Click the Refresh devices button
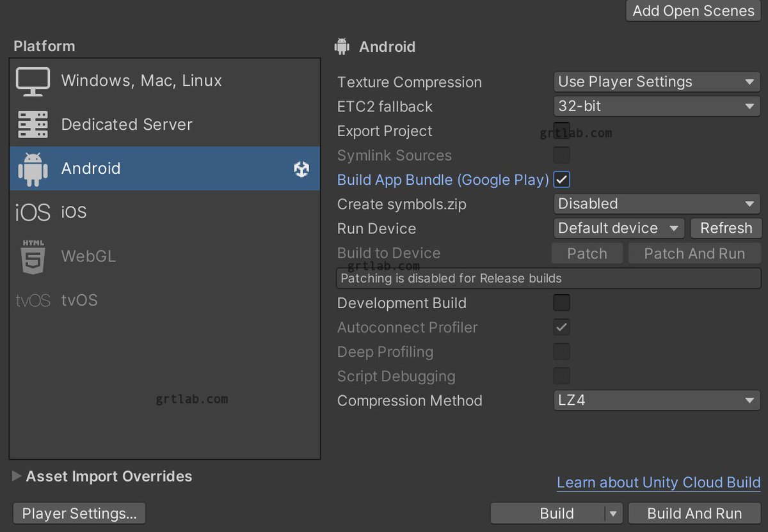 (x=726, y=228)
